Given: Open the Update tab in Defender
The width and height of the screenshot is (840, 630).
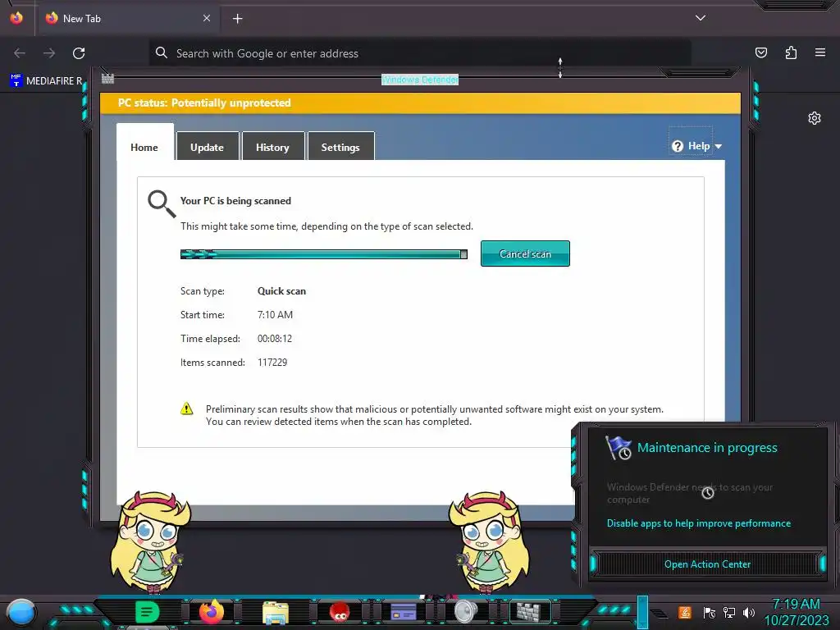Looking at the screenshot, I should (208, 147).
